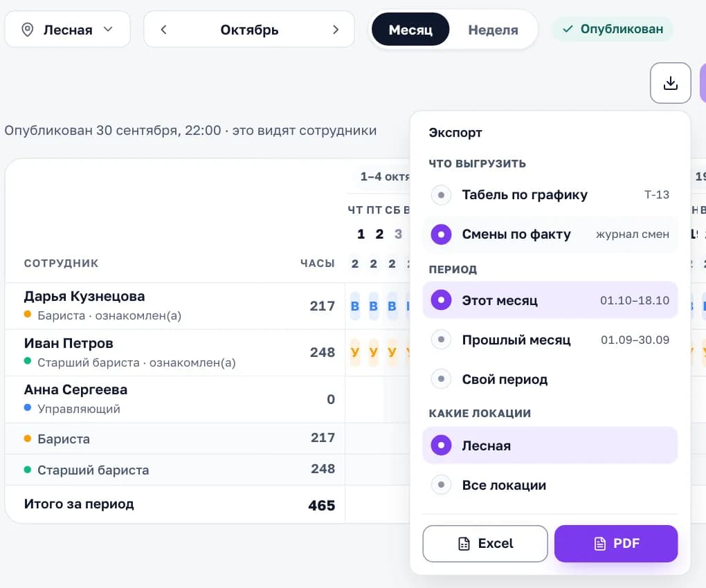Image resolution: width=706 pixels, height=588 pixels.
Task: Click the download export icon button
Action: [x=671, y=83]
